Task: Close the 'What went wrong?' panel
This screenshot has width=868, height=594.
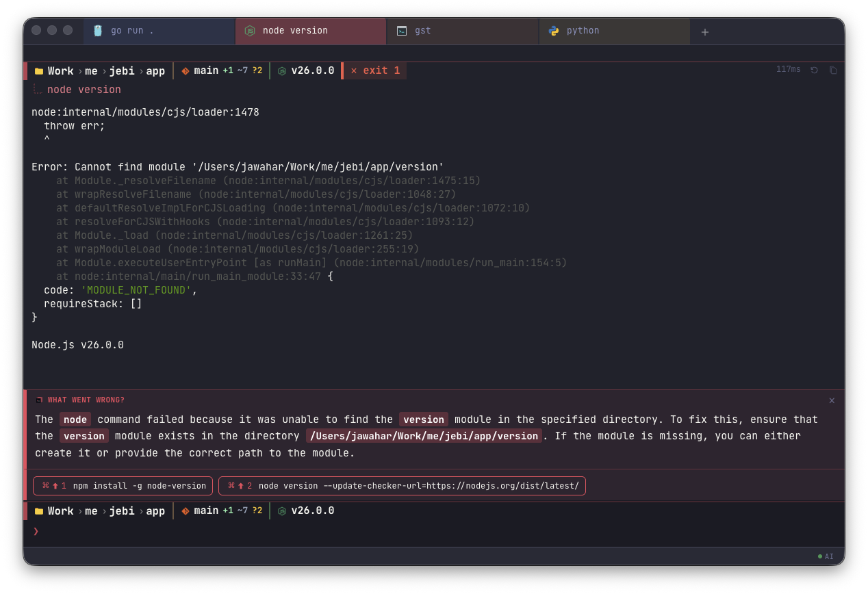Action: tap(832, 400)
